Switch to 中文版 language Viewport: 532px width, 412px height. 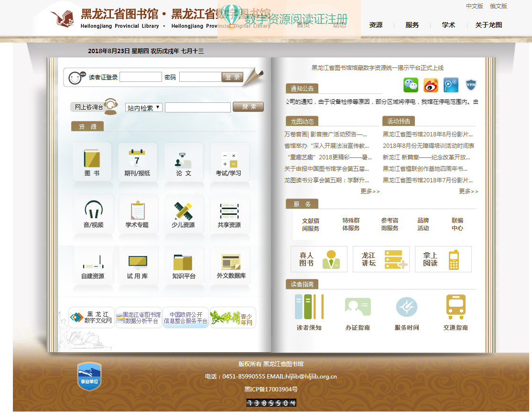pos(474,6)
